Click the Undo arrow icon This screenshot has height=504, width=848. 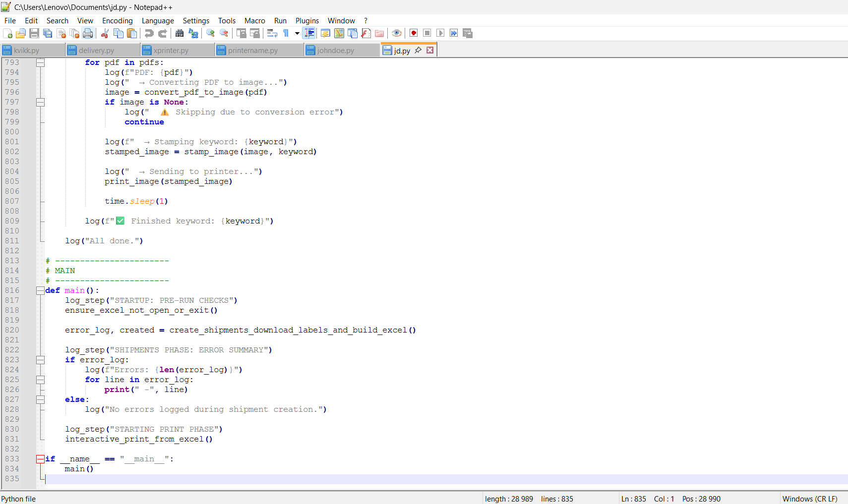[149, 33]
